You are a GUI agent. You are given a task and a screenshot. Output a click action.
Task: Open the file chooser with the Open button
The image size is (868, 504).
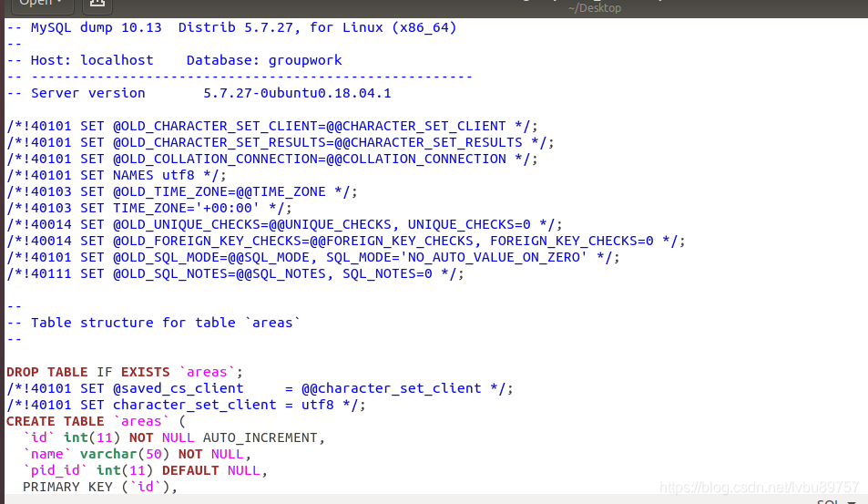click(x=42, y=5)
